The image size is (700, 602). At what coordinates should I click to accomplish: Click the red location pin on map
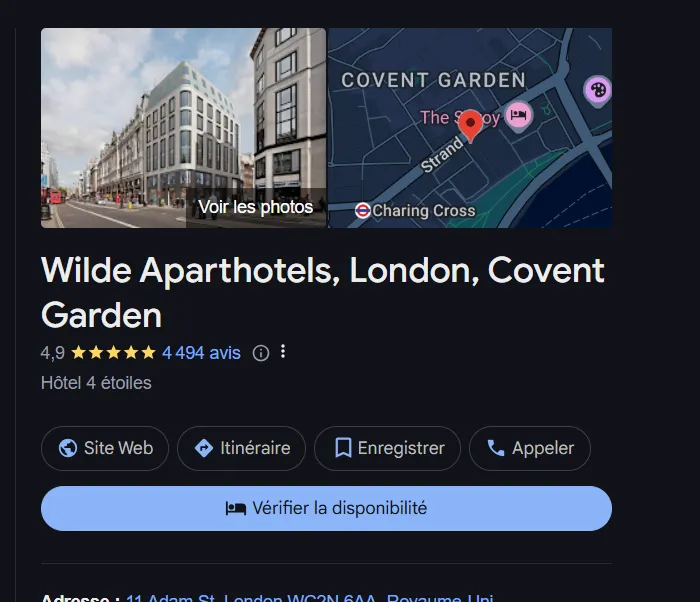click(x=470, y=126)
